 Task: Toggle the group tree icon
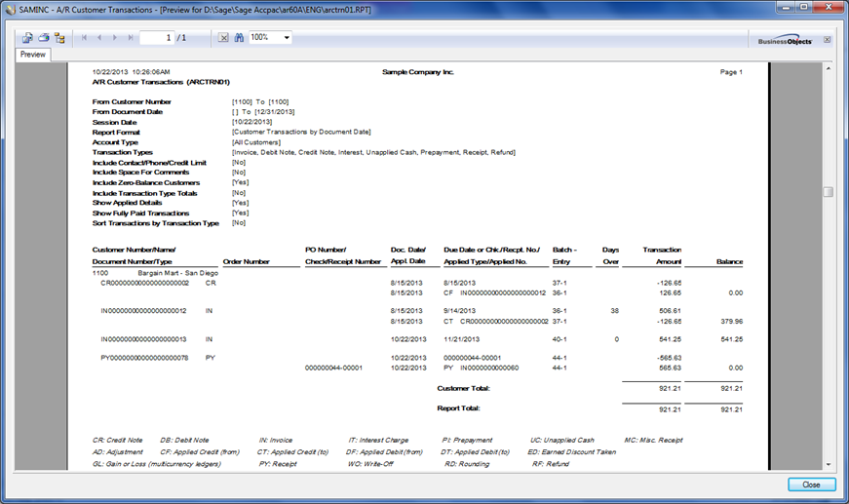point(59,38)
